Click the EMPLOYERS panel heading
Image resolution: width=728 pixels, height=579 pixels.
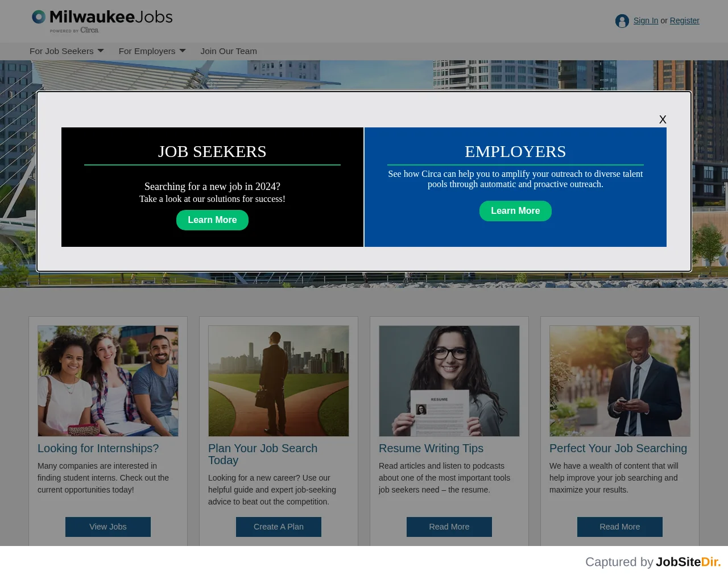(x=515, y=151)
